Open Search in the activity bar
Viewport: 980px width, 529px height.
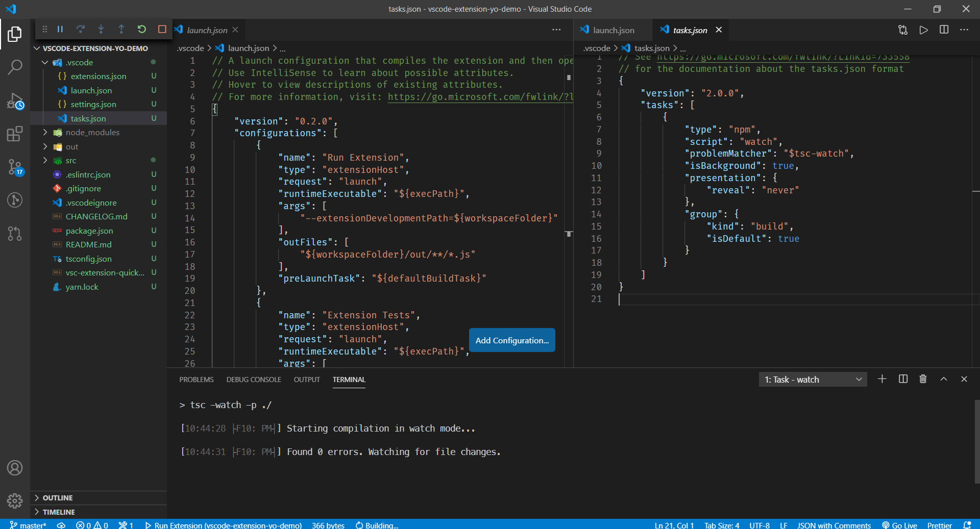pyautogui.click(x=15, y=66)
